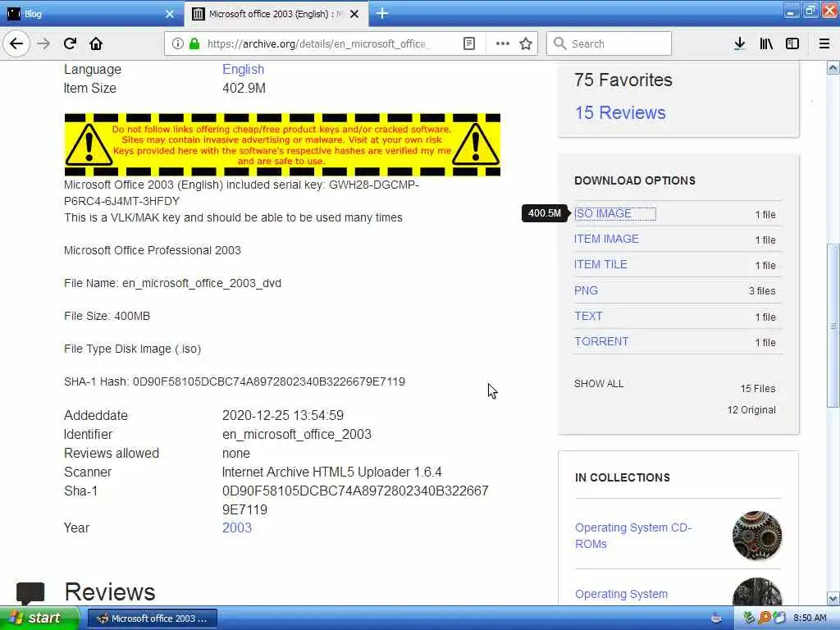Viewport: 840px width, 630px height.
Task: Bookmark this page with the star
Action: 526,43
